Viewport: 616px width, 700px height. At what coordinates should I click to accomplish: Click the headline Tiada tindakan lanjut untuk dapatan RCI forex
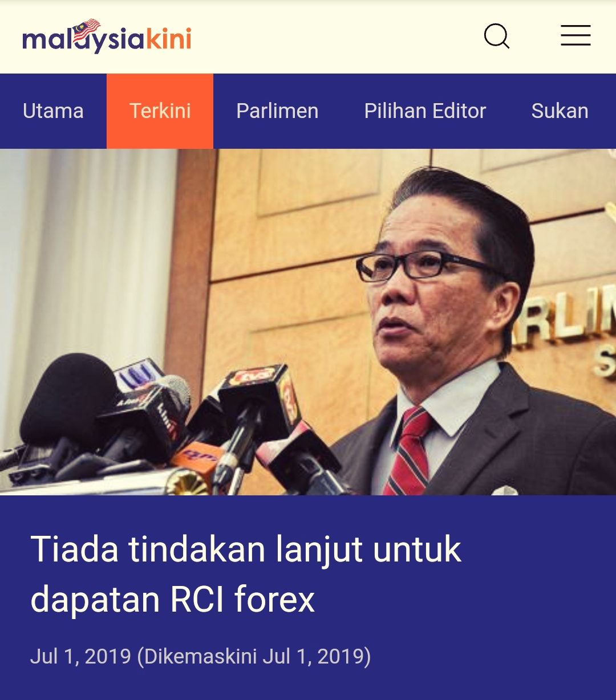[246, 574]
